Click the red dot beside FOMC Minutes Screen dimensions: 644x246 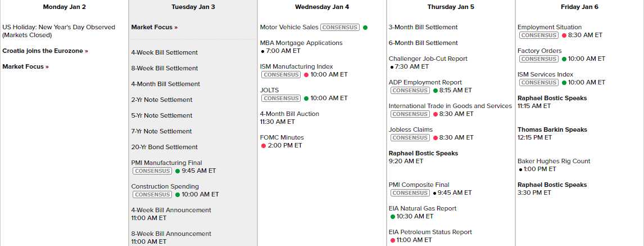[x=264, y=145]
